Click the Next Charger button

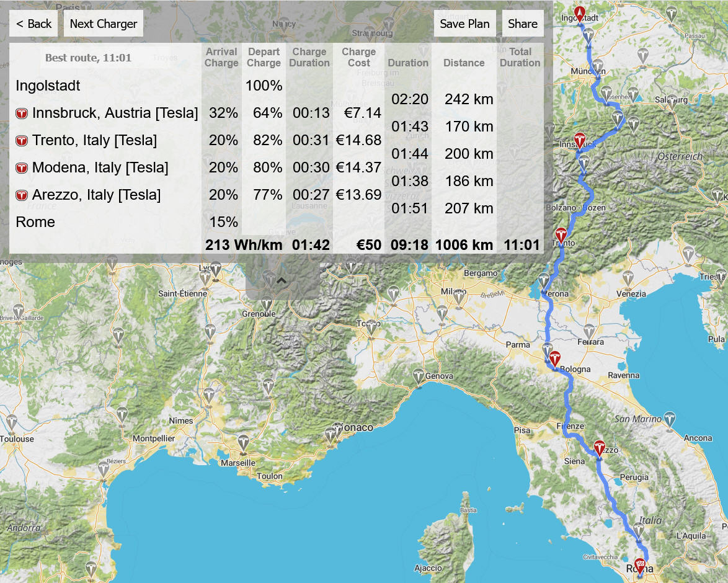tap(104, 24)
